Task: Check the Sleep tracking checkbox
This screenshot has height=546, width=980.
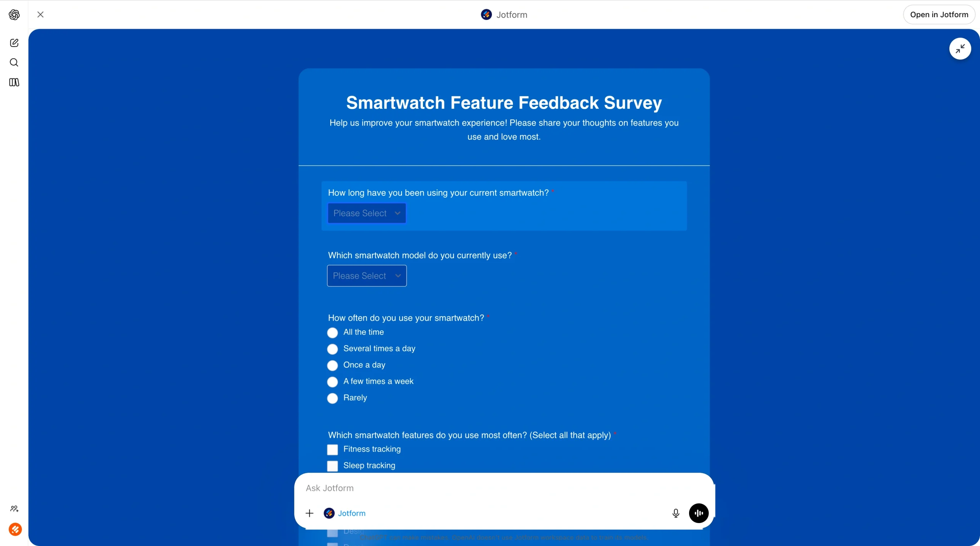Action: pyautogui.click(x=332, y=466)
